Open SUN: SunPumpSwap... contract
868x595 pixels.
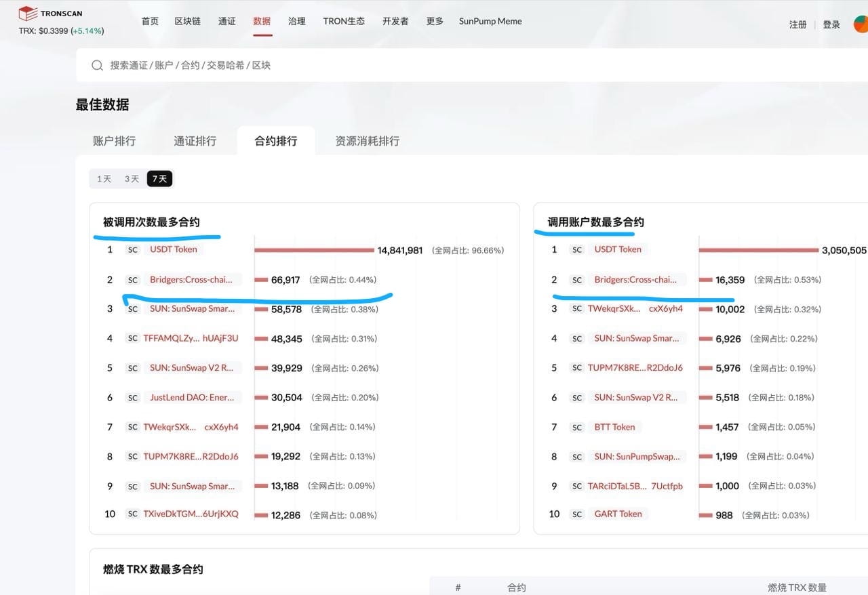click(x=637, y=457)
